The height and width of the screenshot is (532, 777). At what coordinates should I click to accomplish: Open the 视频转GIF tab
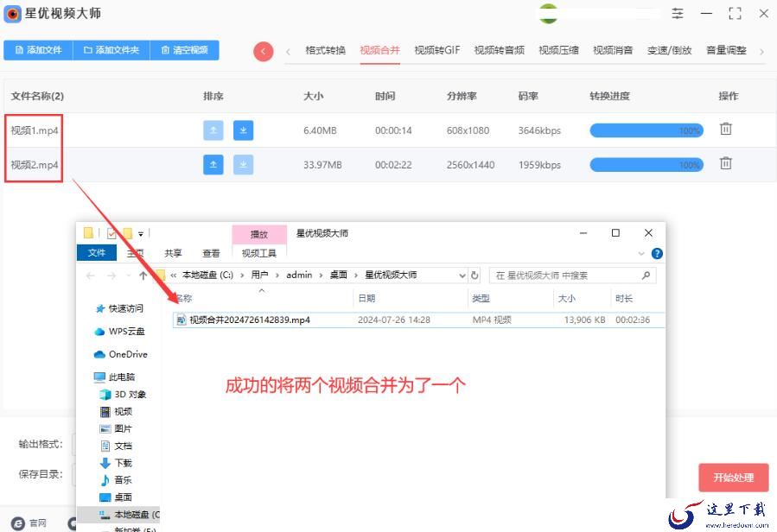437,50
